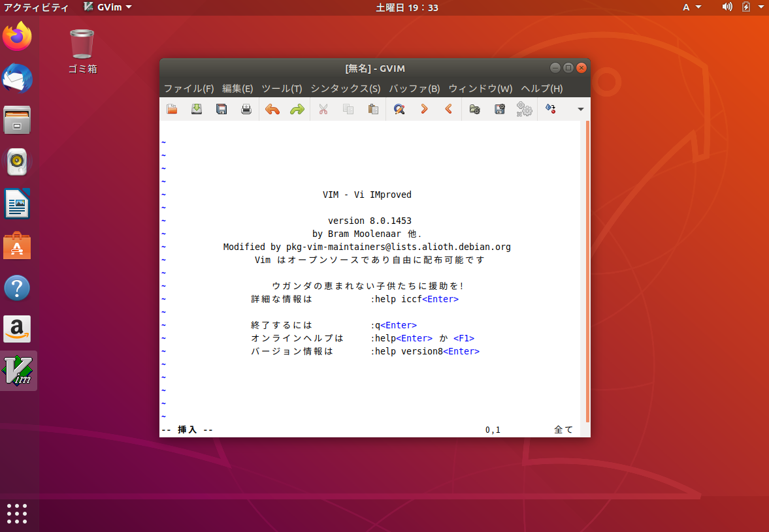Open the ファイル(F) menu
This screenshot has height=532, width=769.
click(188, 89)
